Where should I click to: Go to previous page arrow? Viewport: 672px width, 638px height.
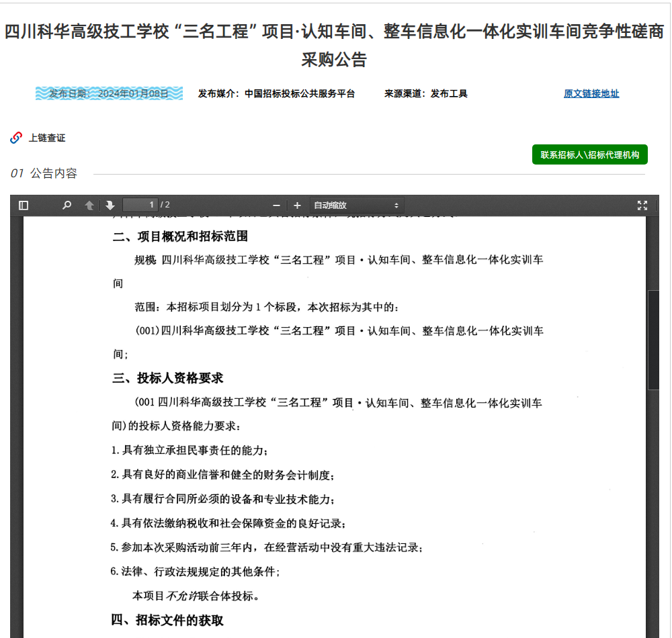89,206
